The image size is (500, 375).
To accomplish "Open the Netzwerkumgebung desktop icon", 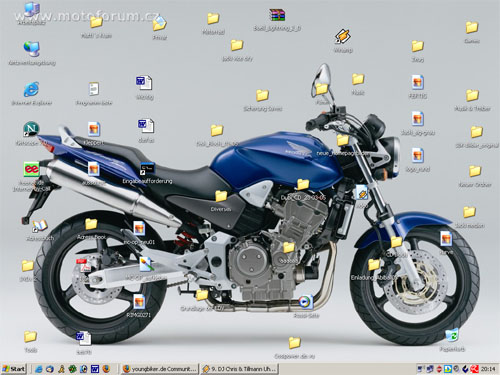I will click(x=32, y=49).
